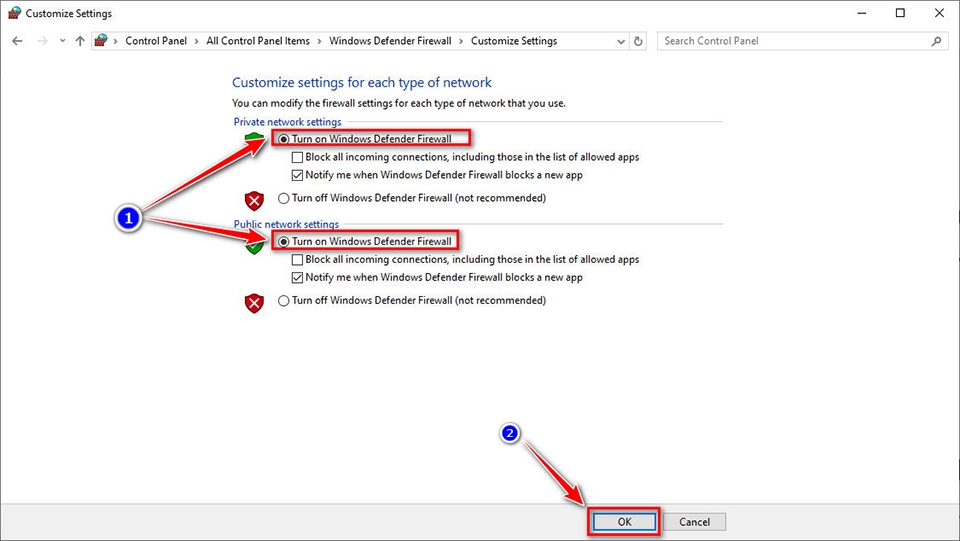Go up one level with Up arrow
Screen dimensions: 960x541
pos(80,41)
